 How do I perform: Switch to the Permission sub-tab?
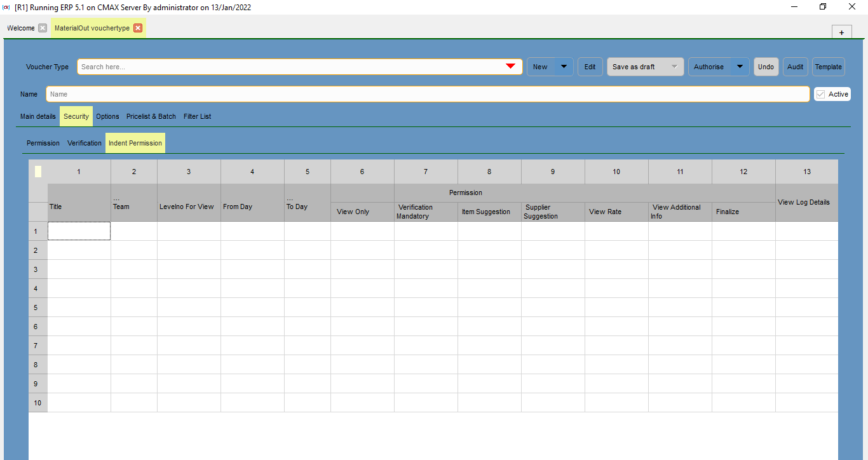tap(43, 143)
